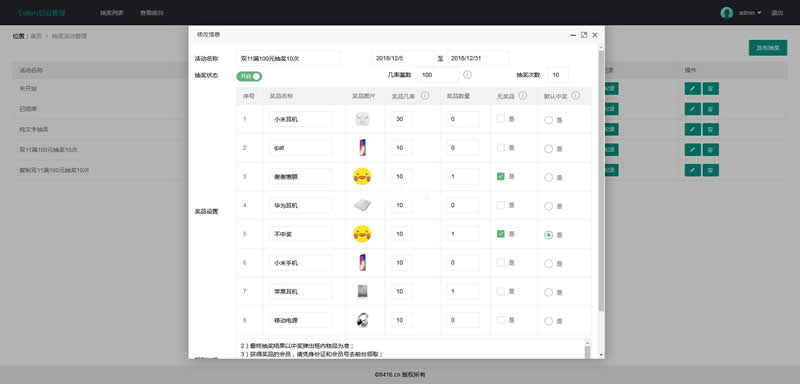Select 默认中奖 radio for 谢谢惠顾

548,177
